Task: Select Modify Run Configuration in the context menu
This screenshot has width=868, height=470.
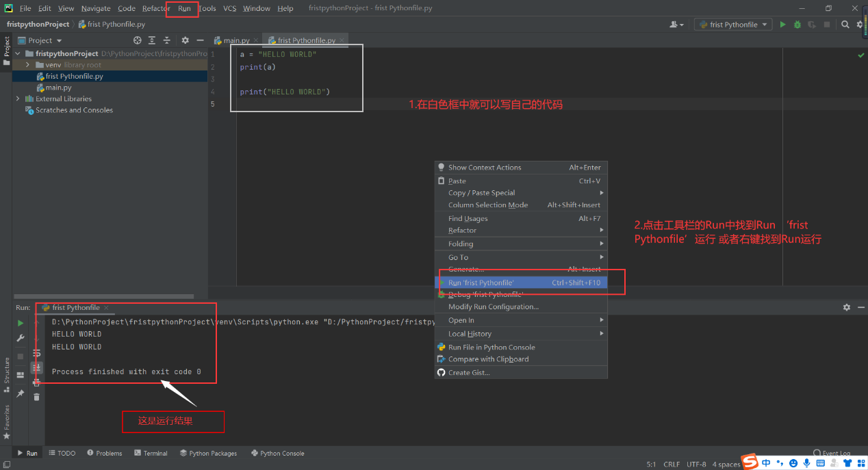Action: pyautogui.click(x=521, y=307)
